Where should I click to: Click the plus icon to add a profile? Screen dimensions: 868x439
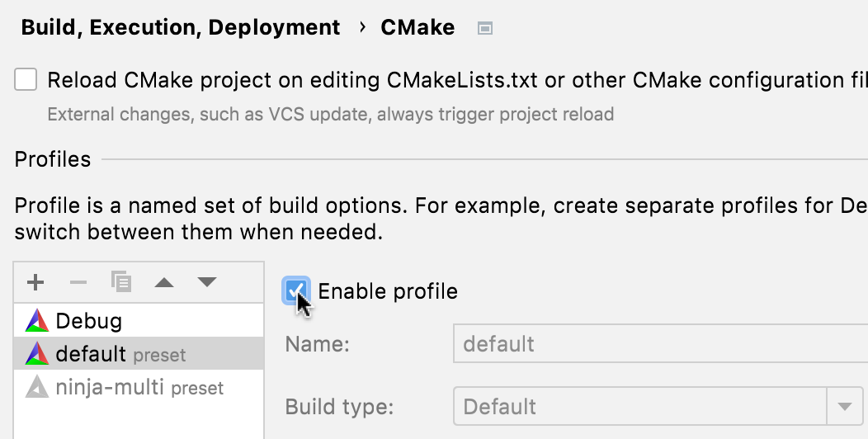pyautogui.click(x=35, y=283)
